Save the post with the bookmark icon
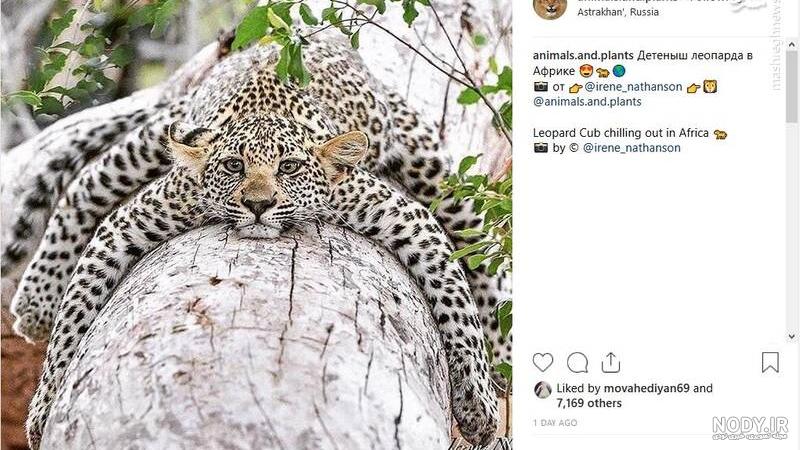800x450 pixels. pyautogui.click(x=770, y=363)
